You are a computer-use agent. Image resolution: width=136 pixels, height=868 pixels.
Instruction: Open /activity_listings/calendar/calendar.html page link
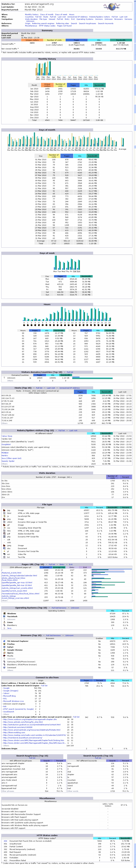[x=19, y=576]
